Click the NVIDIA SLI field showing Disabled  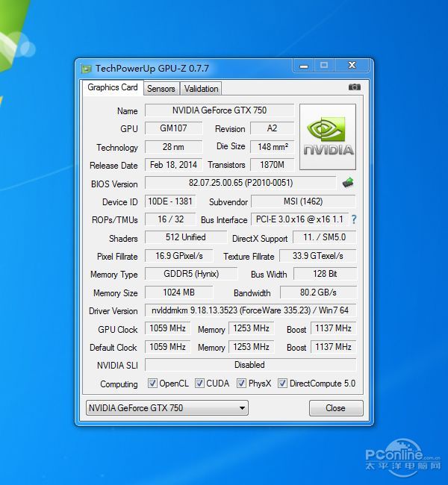250,365
